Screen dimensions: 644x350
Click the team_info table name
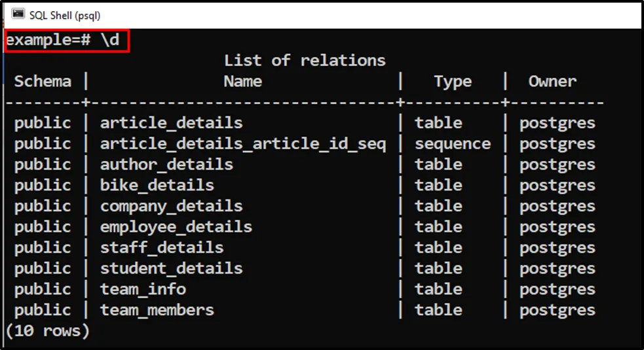pyautogui.click(x=142, y=289)
